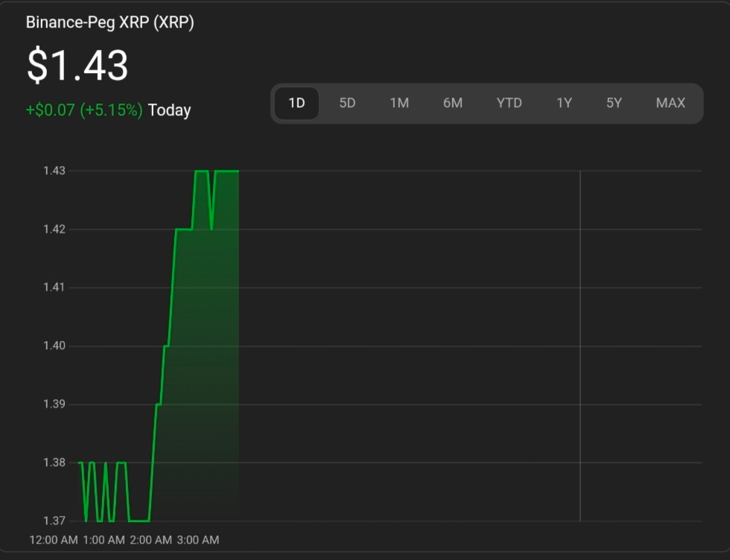Click the 12:00 AM axis label
The height and width of the screenshot is (560, 730).
[54, 540]
